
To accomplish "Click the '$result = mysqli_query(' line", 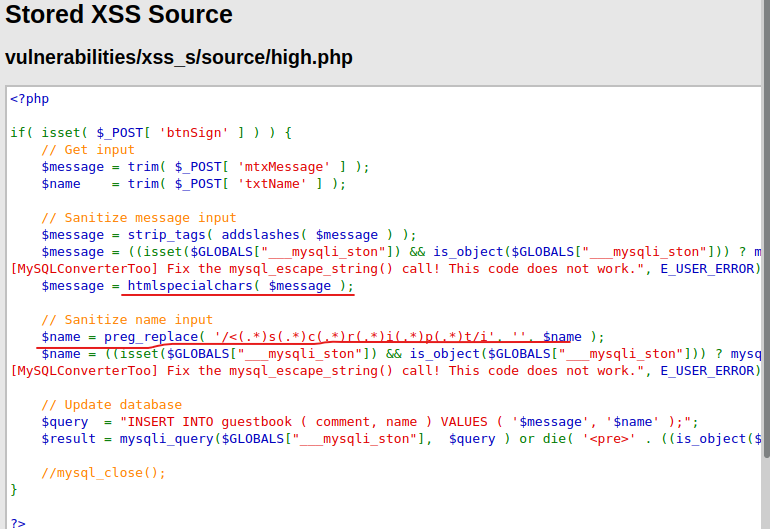I will [401, 439].
